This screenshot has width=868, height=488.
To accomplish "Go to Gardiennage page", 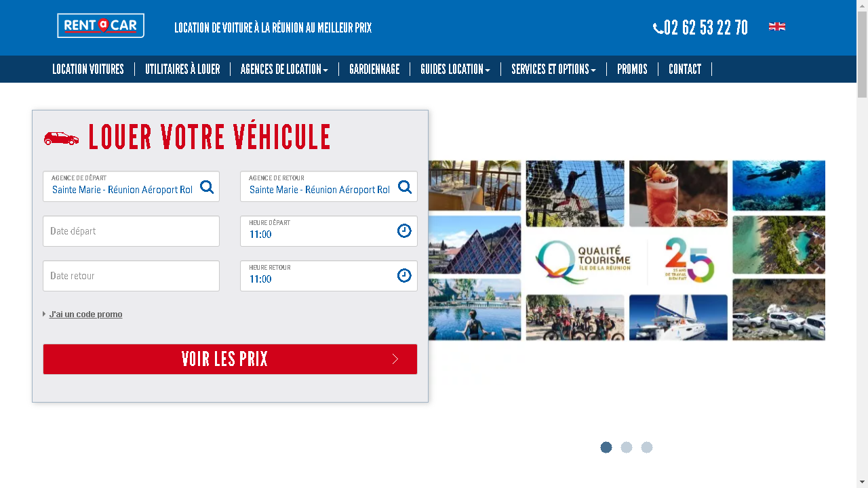I will tap(374, 69).
